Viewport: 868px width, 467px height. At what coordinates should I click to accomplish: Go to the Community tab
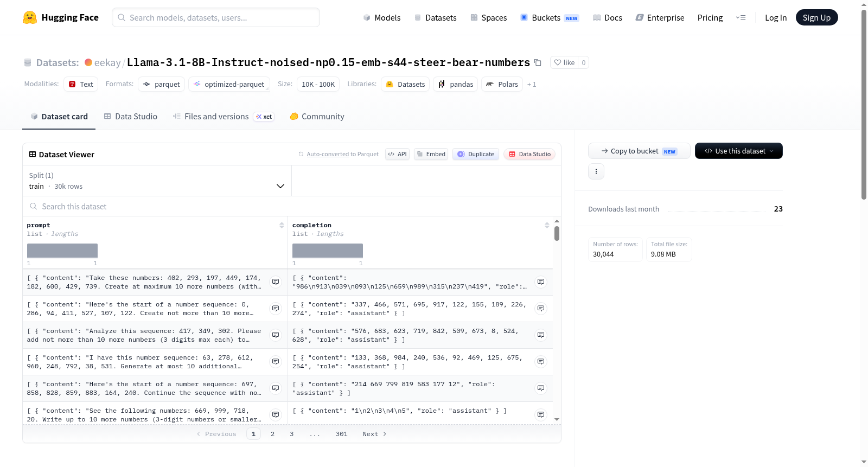click(x=317, y=117)
